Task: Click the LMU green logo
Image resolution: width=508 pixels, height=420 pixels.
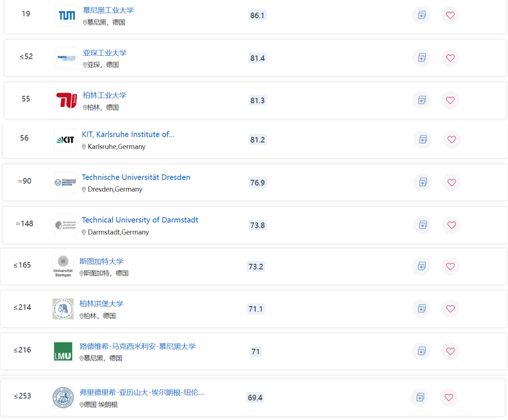Action: 63,351
